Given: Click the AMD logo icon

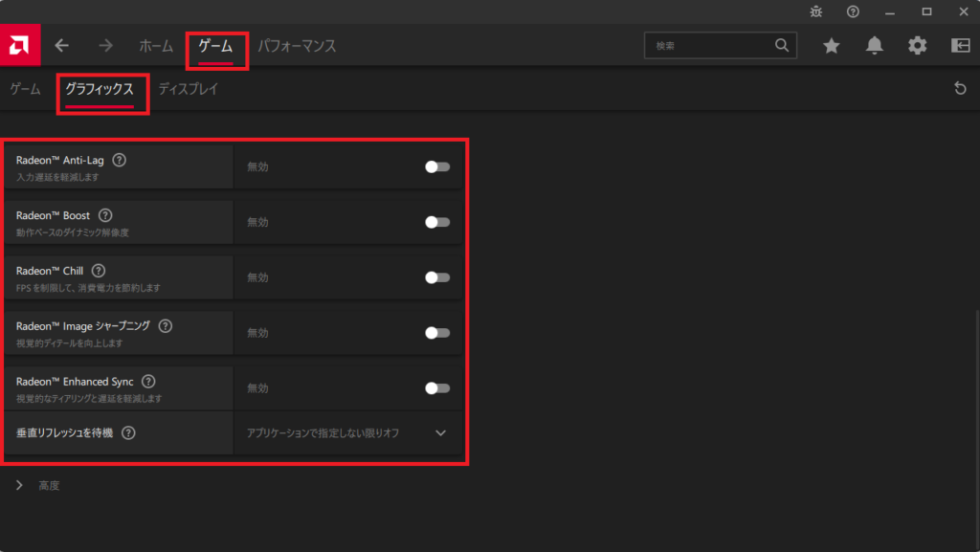Looking at the screenshot, I should 20,45.
